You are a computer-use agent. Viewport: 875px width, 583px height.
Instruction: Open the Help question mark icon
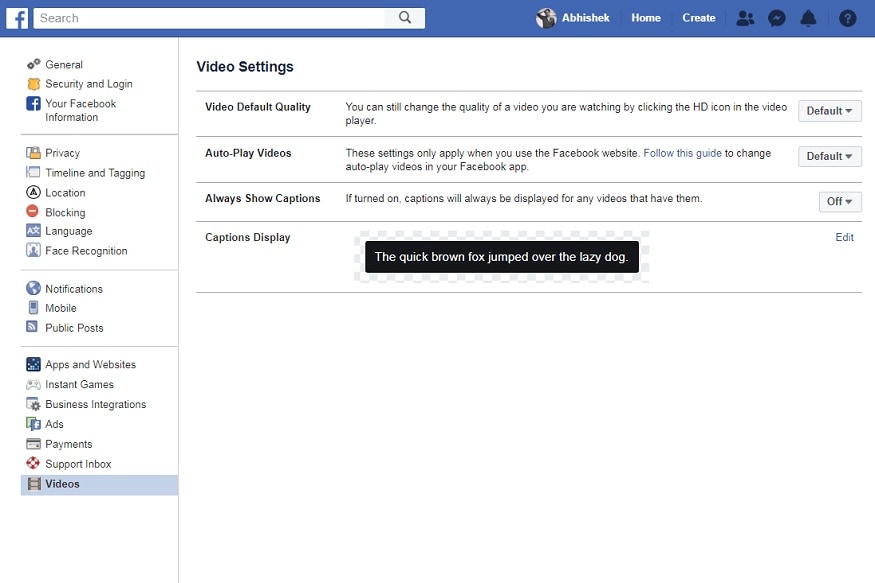847,18
